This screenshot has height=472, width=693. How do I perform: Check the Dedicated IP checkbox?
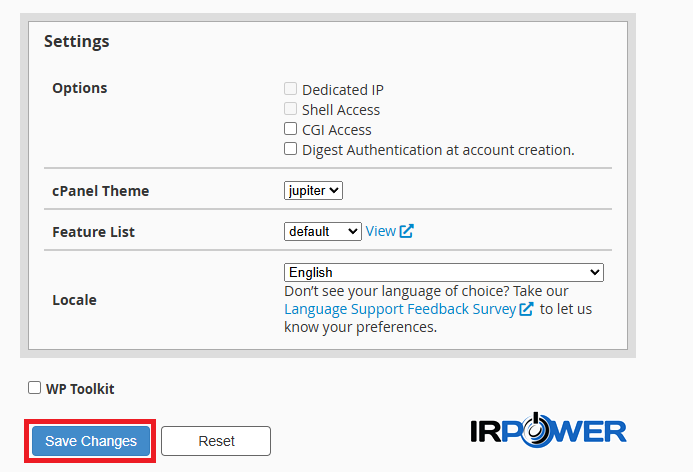coord(291,89)
